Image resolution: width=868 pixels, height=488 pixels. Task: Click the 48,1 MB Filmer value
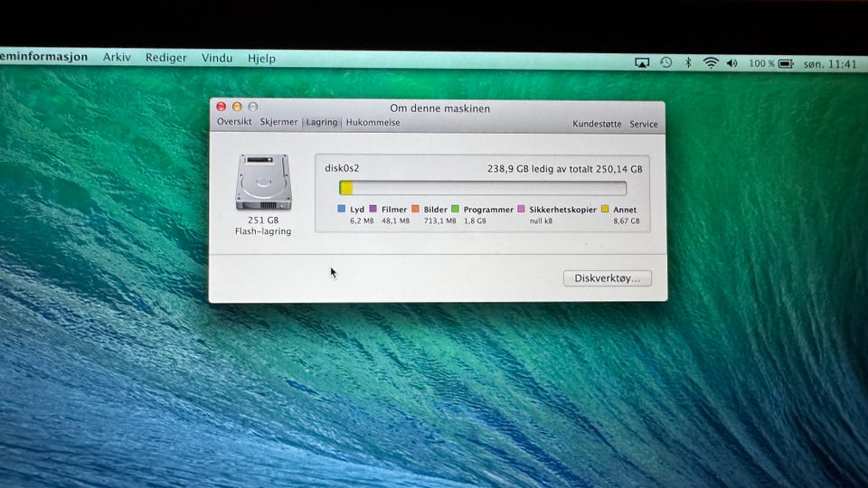[396, 221]
